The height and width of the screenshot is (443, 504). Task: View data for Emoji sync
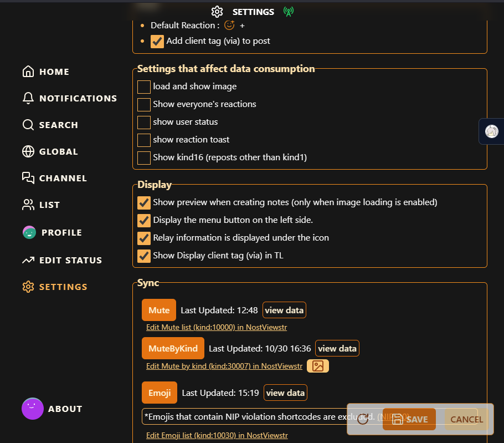point(285,393)
